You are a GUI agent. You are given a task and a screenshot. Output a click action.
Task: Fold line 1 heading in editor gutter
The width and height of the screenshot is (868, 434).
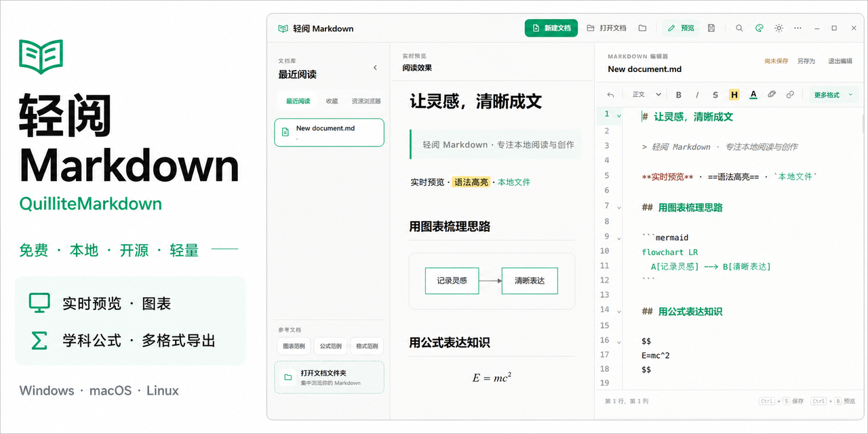619,116
